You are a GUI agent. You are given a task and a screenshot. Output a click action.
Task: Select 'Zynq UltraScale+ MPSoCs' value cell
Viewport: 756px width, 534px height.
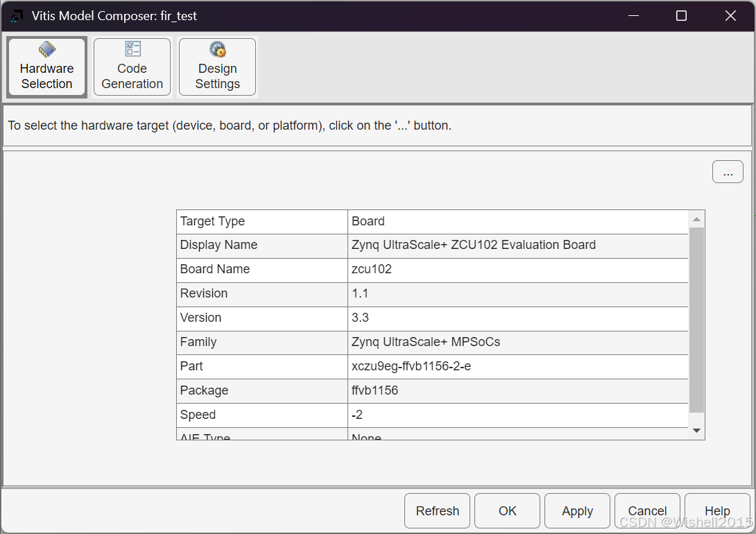tap(518, 342)
